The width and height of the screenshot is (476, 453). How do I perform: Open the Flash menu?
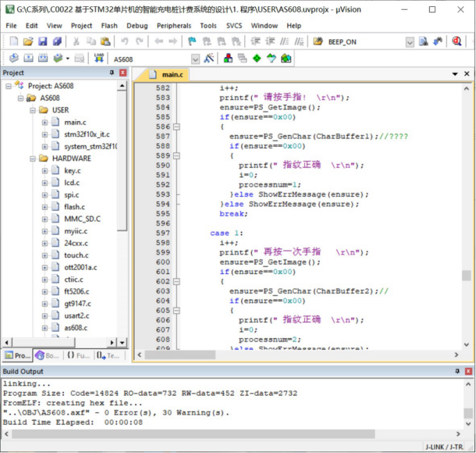pyautogui.click(x=109, y=26)
